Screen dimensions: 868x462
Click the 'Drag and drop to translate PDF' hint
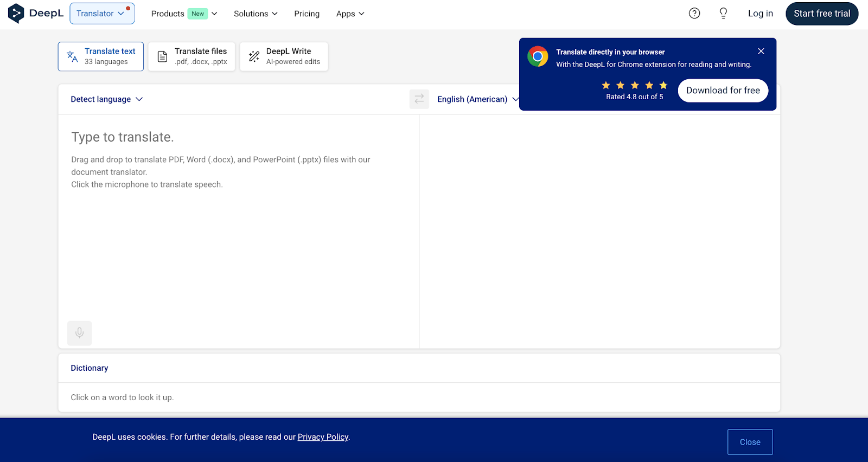click(221, 166)
